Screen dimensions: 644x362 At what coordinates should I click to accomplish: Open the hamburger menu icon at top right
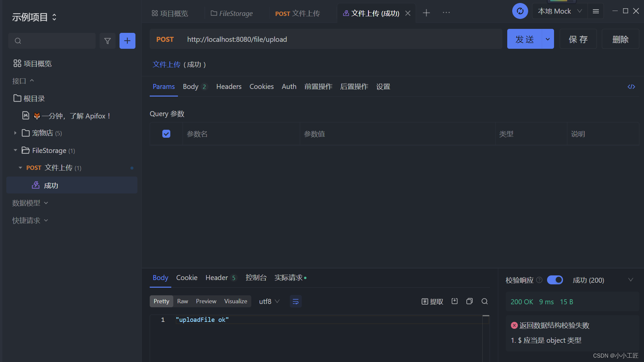pos(596,11)
